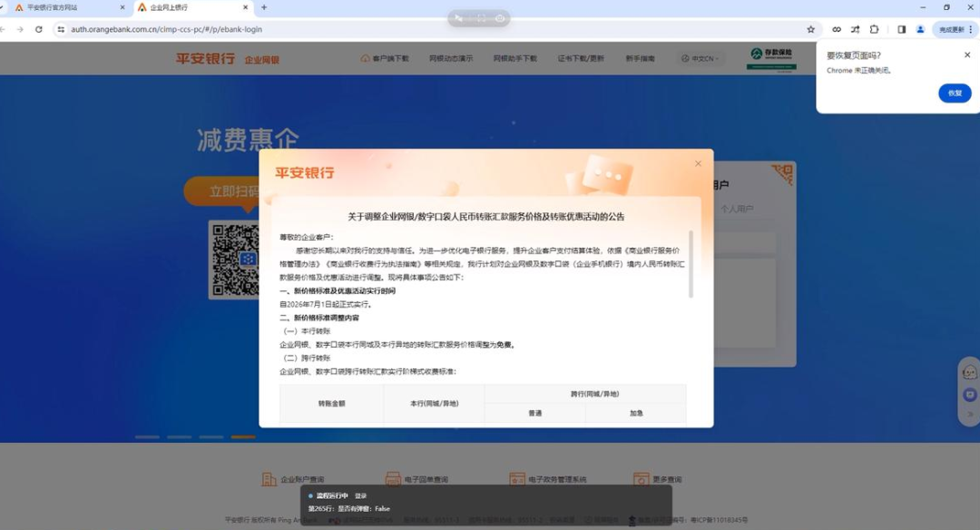Collapse the floating side widget arrow
The height and width of the screenshot is (530, 980).
coord(970,414)
